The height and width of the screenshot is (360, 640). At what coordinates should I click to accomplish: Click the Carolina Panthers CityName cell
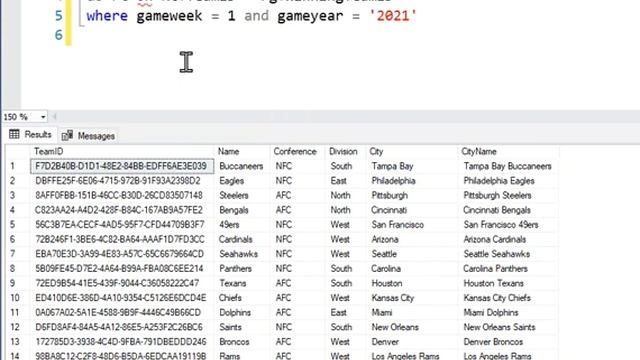tap(509, 269)
